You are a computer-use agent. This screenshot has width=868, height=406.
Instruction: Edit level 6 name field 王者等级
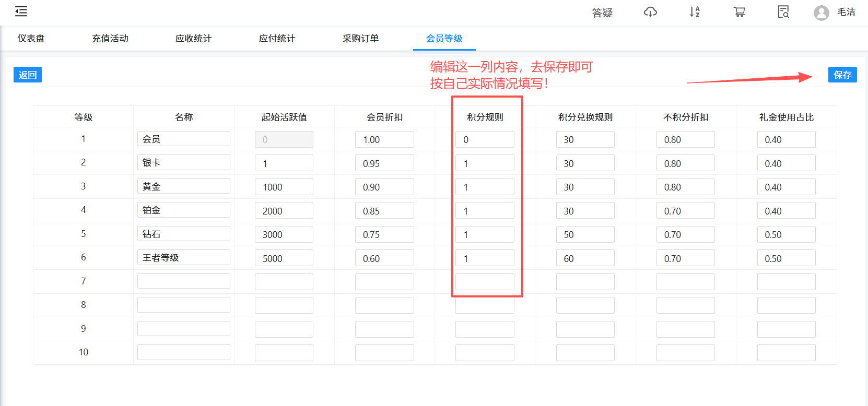tap(184, 257)
